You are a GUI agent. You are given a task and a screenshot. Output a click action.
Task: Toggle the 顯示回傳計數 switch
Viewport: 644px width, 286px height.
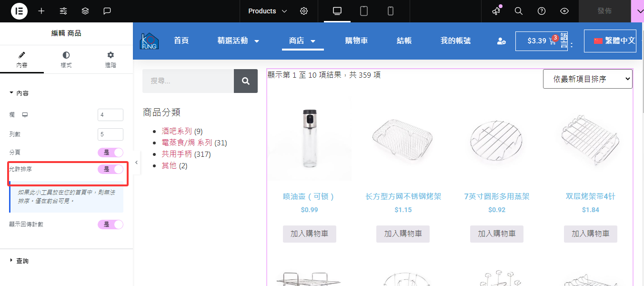click(x=111, y=225)
